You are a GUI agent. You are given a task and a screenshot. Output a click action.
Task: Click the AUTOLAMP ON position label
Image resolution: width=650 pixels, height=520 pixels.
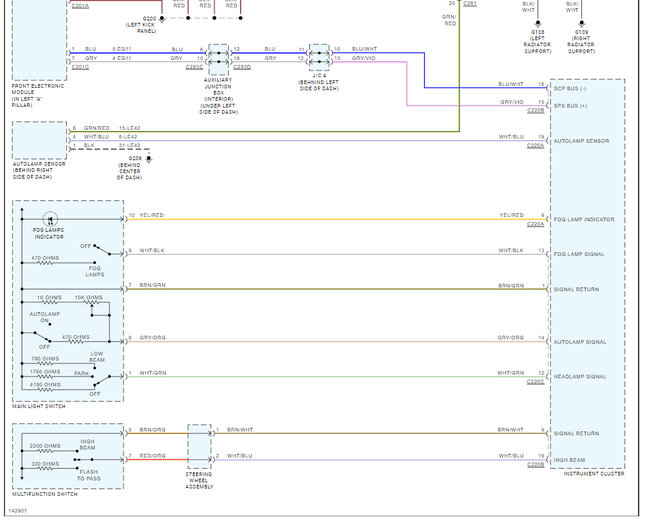point(45,317)
